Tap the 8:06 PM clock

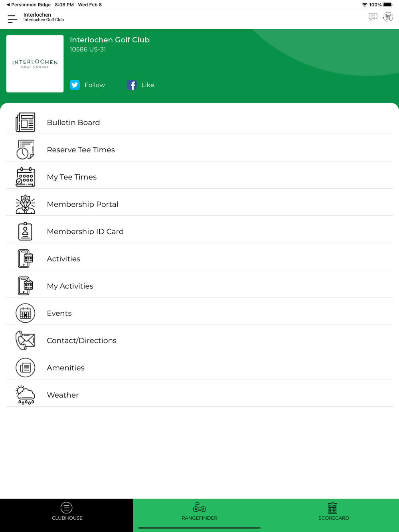pos(64,5)
